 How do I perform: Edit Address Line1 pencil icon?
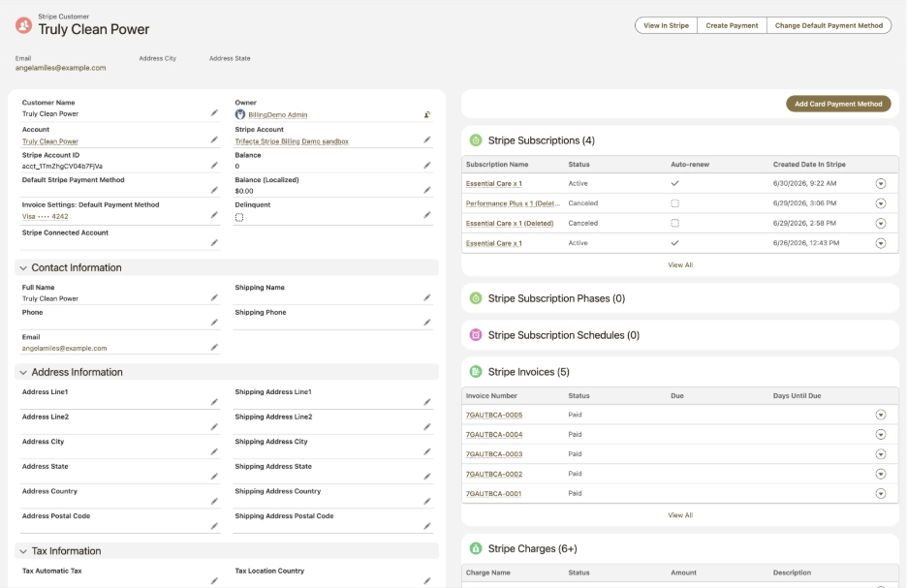[214, 402]
